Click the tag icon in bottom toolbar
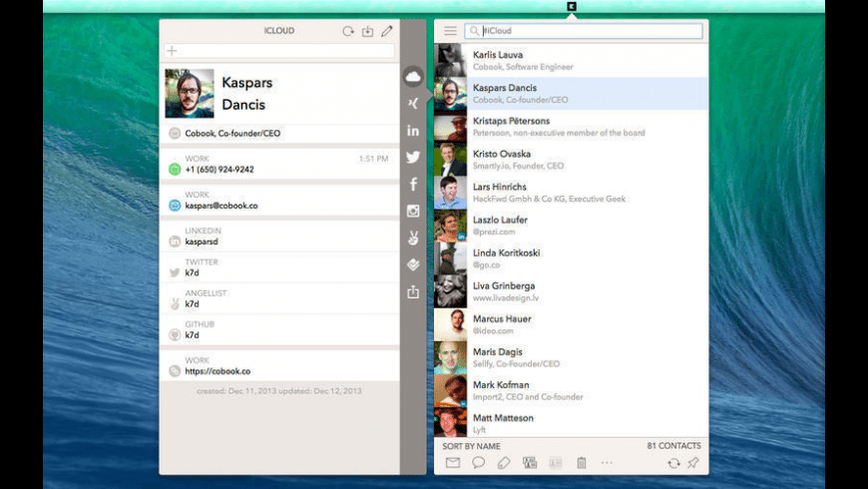 coord(504,462)
